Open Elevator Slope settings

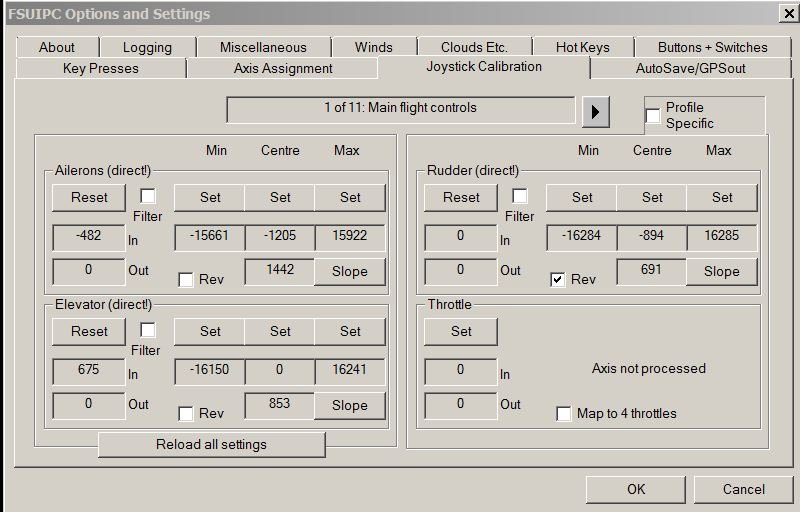[350, 405]
